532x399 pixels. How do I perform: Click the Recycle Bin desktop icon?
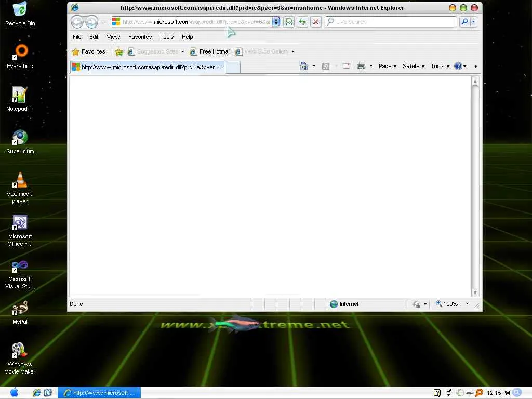click(x=20, y=14)
